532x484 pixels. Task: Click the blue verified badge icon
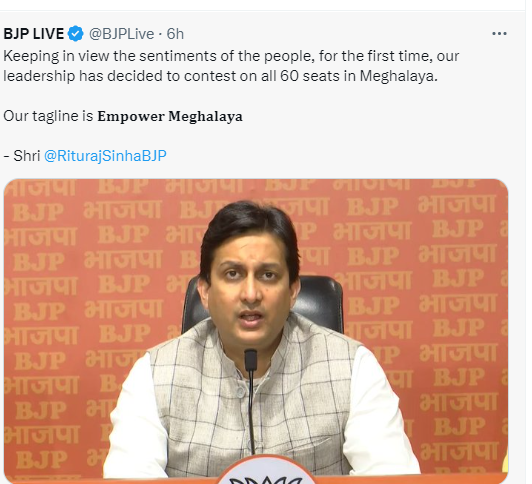pyautogui.click(x=75, y=34)
